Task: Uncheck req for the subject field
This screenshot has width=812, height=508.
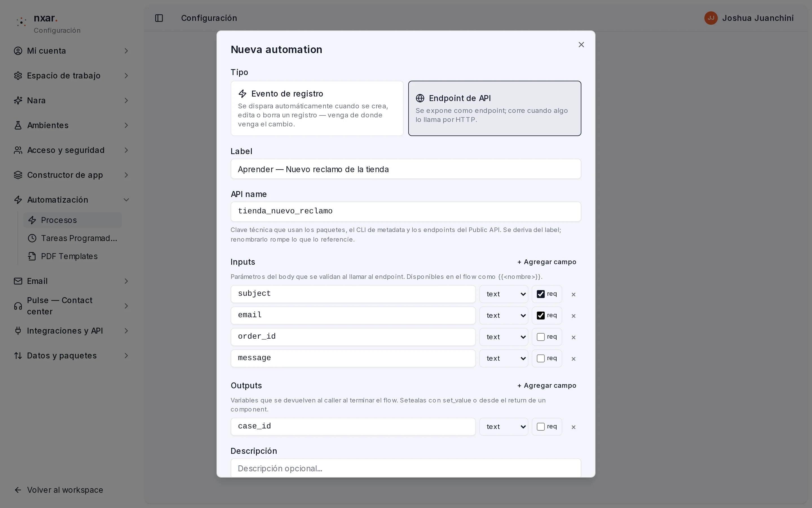Action: point(540,294)
